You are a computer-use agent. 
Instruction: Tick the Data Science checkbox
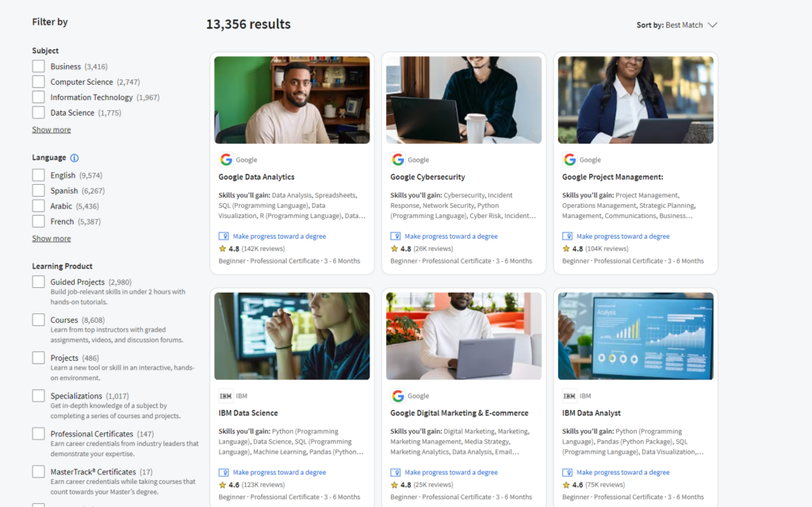[38, 113]
